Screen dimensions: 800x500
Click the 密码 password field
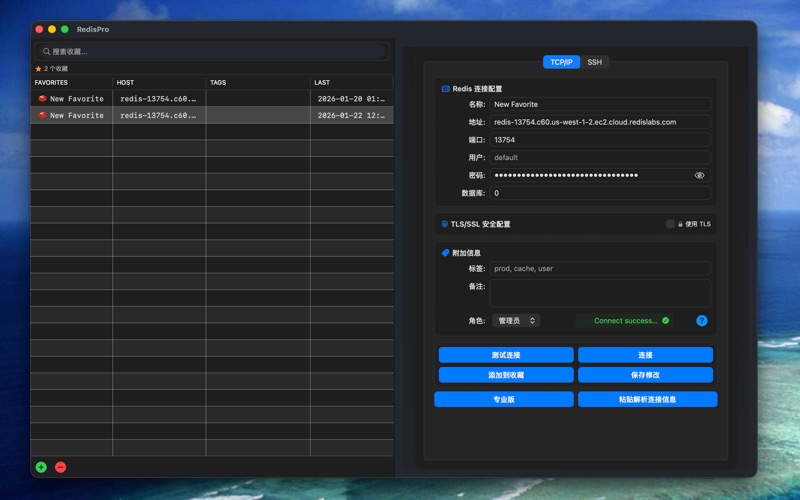[x=600, y=175]
